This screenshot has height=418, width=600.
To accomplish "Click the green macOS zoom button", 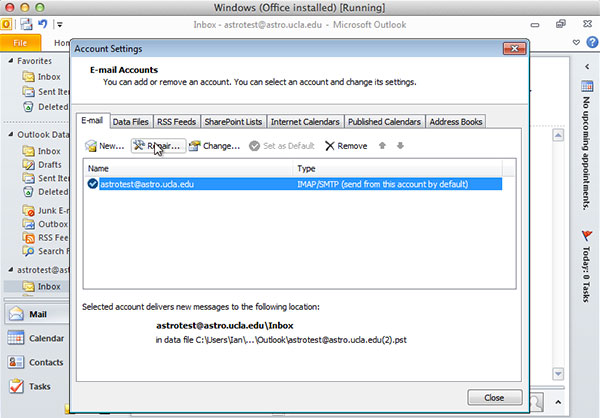I will [x=39, y=7].
